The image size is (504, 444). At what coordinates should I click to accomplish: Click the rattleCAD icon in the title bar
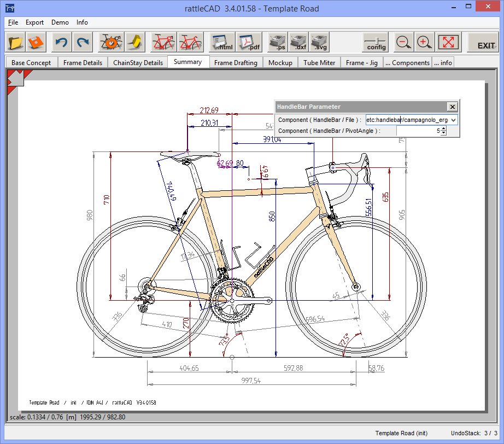(x=10, y=8)
